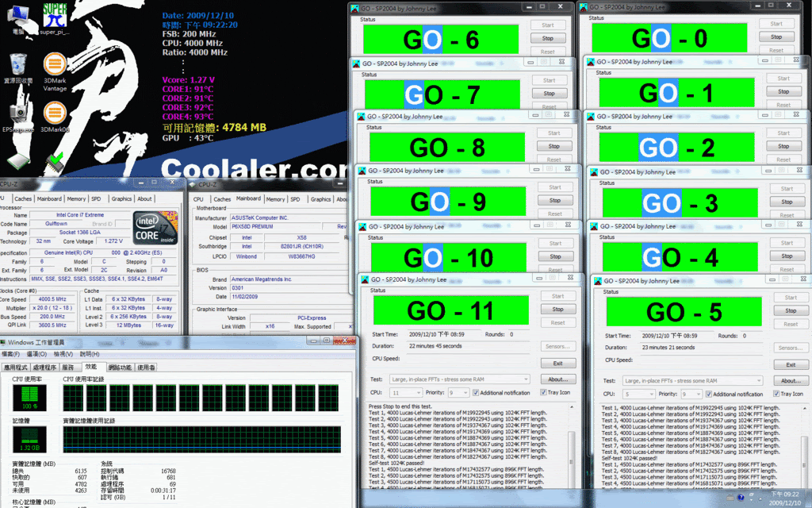Launch 3DMark Vantage desktop icon
This screenshot has width=812, height=508.
tap(54, 65)
